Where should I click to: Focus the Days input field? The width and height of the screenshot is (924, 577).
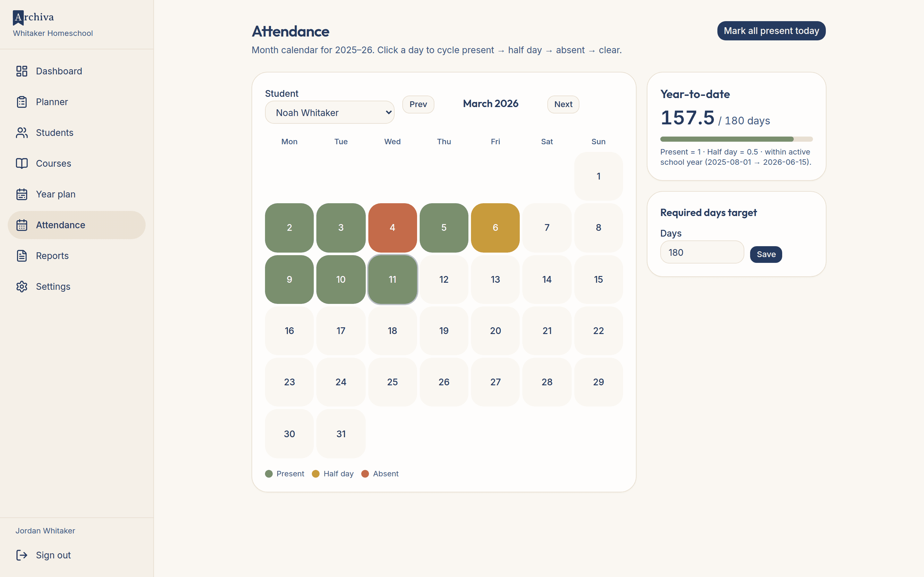[702, 252]
